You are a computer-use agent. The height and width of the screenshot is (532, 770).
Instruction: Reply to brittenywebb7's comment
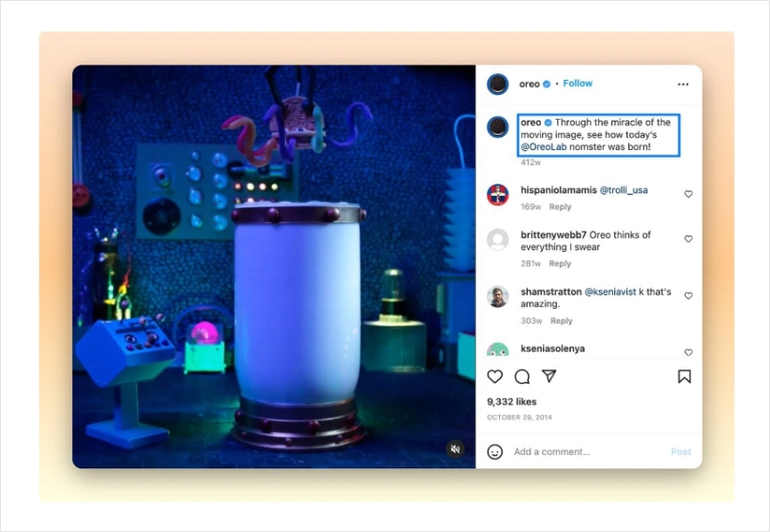[560, 264]
